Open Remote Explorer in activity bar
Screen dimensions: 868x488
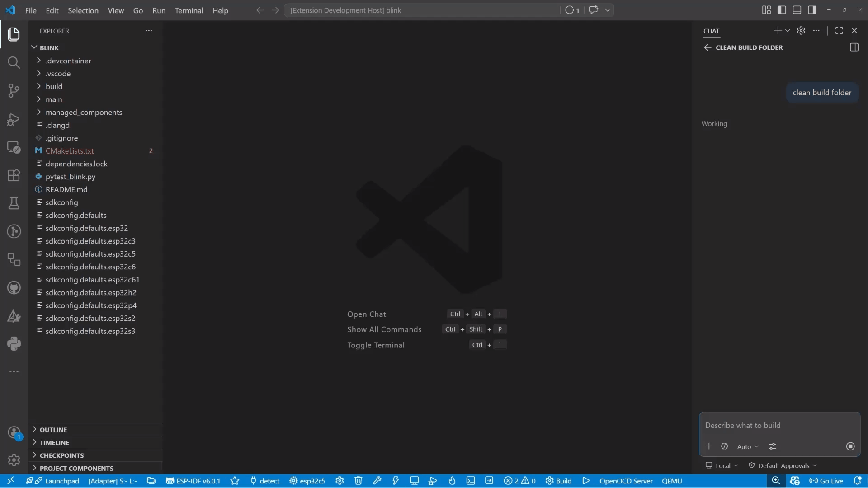[14, 147]
